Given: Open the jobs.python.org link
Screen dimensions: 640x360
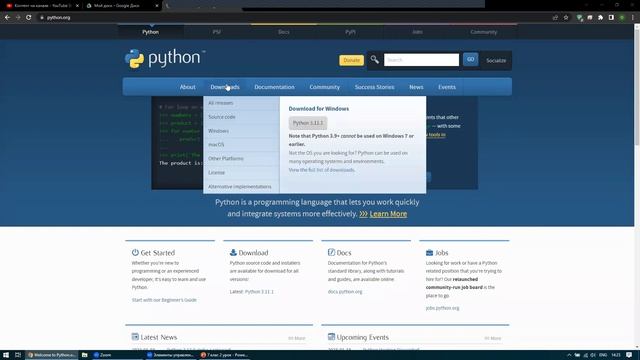Looking at the screenshot, I should tap(442, 308).
